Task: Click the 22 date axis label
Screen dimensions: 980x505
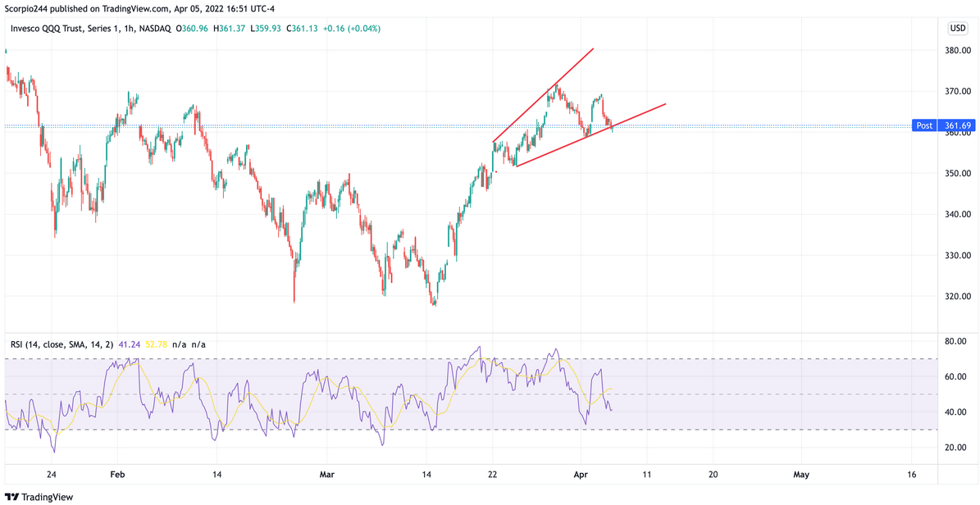Action: pyautogui.click(x=493, y=475)
